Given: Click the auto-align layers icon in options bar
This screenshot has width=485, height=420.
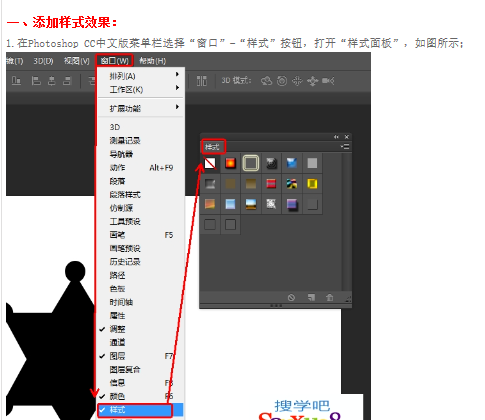Looking at the screenshot, I should point(202,81).
